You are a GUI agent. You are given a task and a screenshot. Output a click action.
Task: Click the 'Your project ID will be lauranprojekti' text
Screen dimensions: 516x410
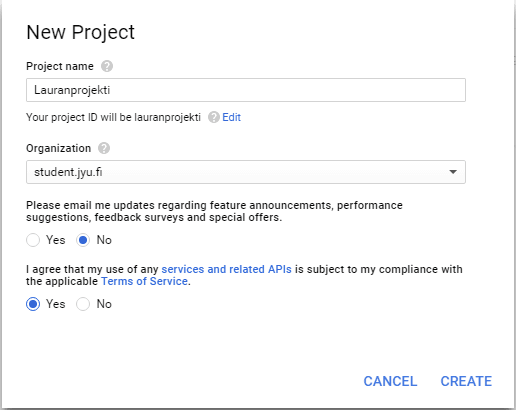(x=113, y=117)
